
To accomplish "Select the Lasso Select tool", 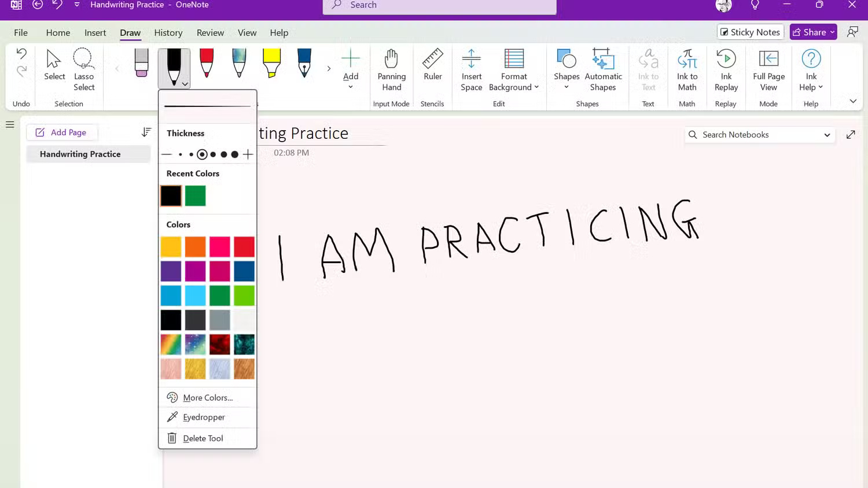I will (x=84, y=68).
